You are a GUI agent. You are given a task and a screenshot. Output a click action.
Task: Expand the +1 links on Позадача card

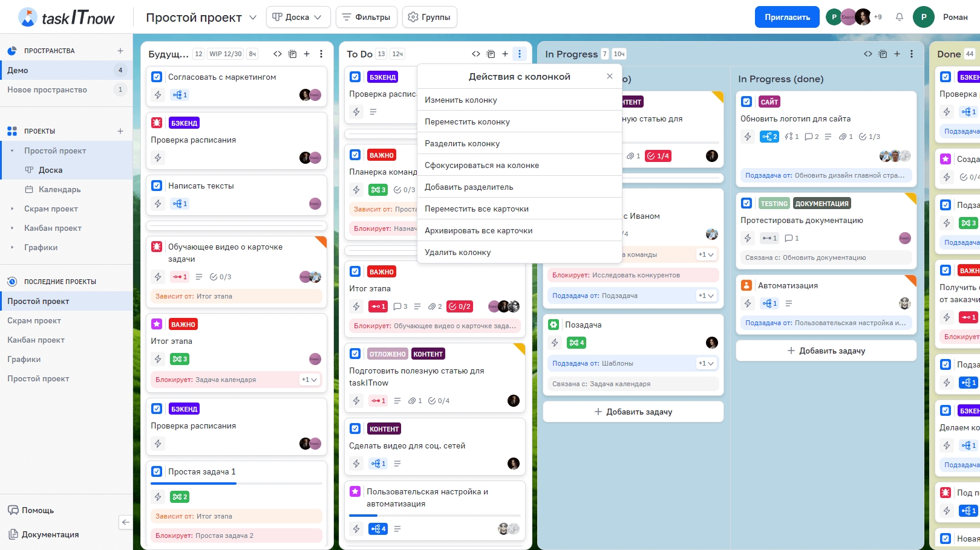706,363
